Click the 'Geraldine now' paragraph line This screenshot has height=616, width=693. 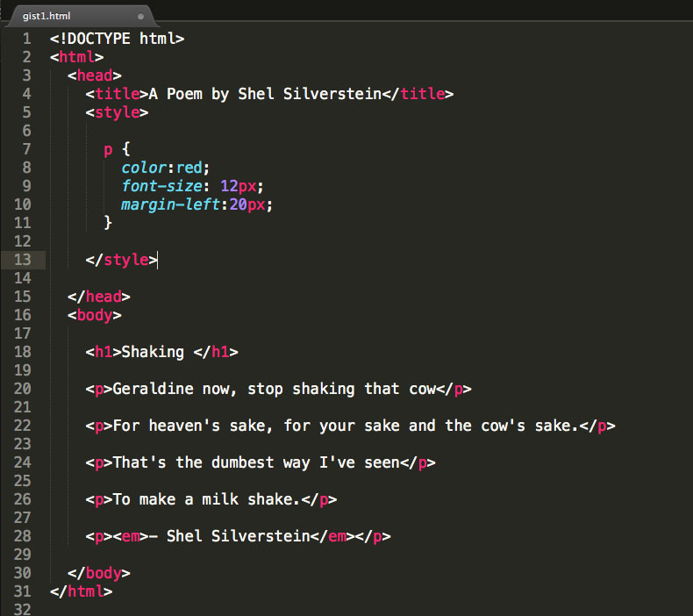pos(278,389)
